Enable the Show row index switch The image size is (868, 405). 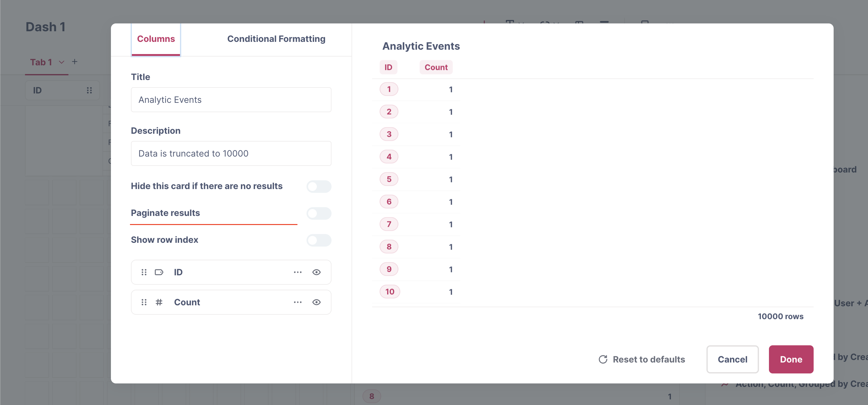(x=318, y=240)
